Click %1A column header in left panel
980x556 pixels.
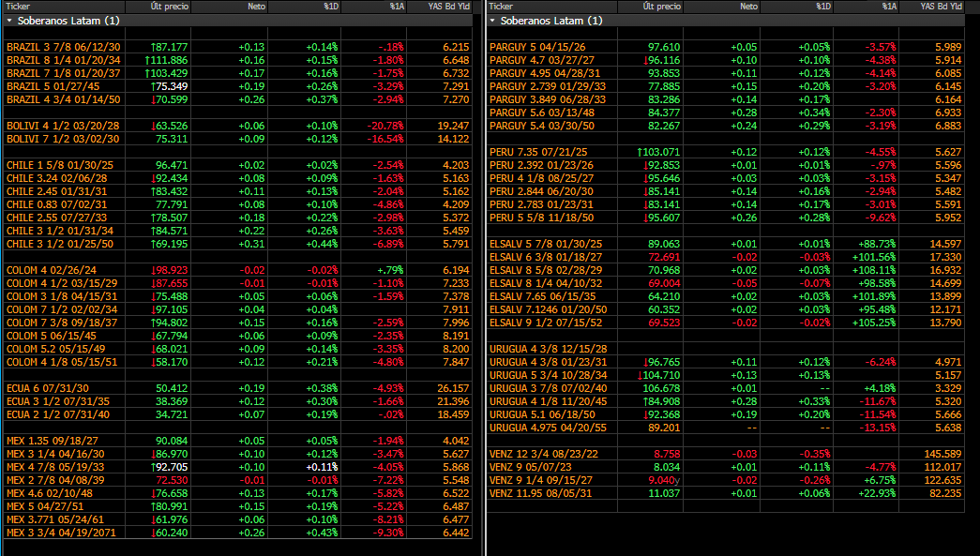click(x=397, y=7)
